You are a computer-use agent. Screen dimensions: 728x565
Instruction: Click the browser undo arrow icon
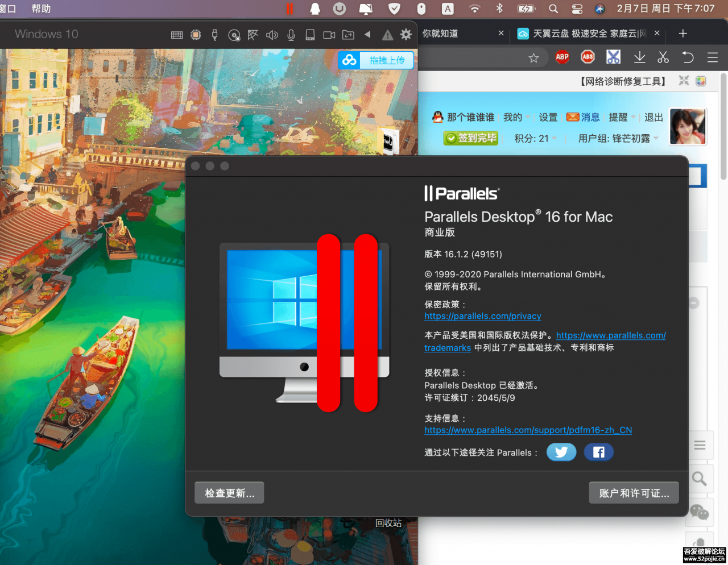point(688,57)
